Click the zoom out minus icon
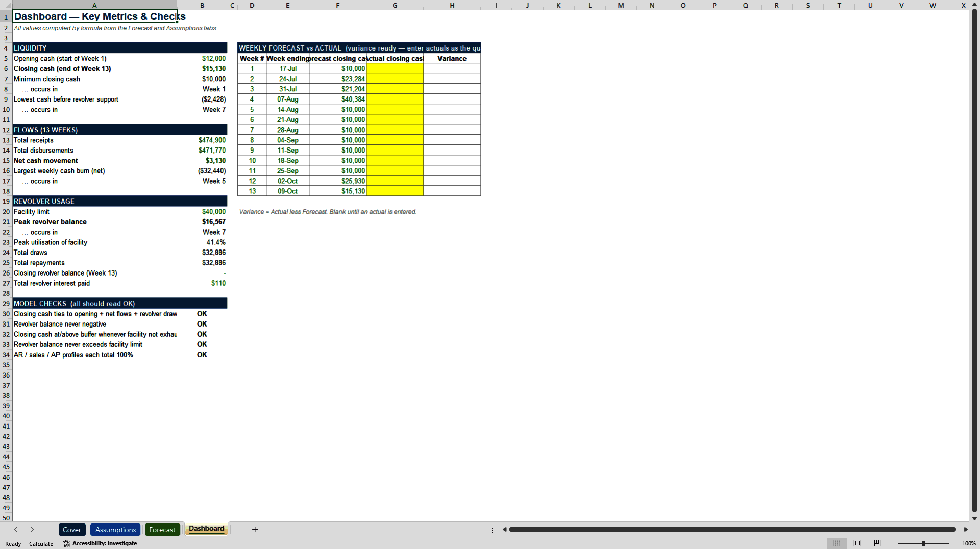Image resolution: width=980 pixels, height=549 pixels. pyautogui.click(x=893, y=543)
